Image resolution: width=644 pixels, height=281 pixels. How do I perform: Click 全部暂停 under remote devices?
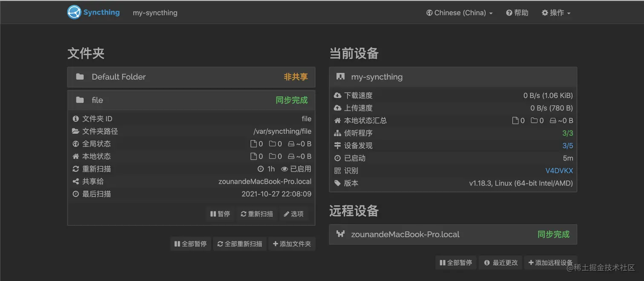[456, 263]
